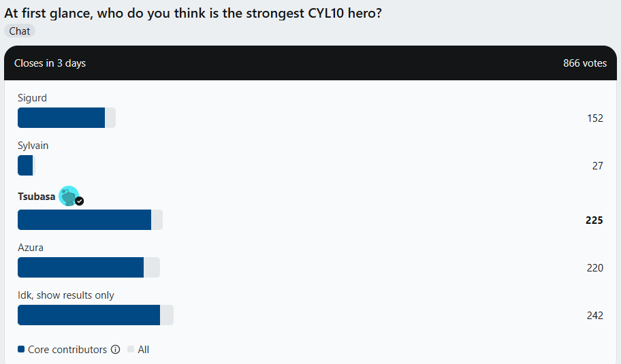The height and width of the screenshot is (364, 621).
Task: Click the Core contributors legend text
Action: (67, 349)
